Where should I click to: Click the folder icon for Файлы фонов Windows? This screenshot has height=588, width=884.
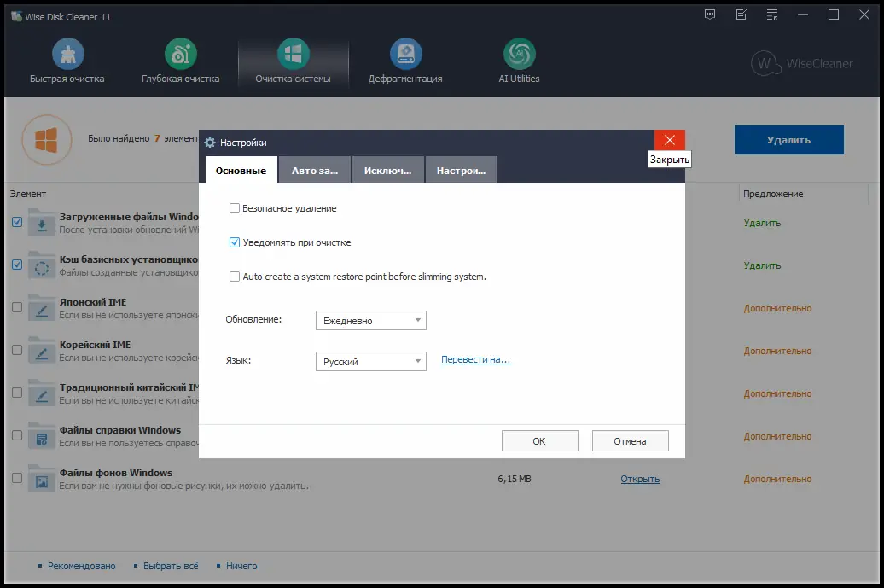(x=42, y=479)
